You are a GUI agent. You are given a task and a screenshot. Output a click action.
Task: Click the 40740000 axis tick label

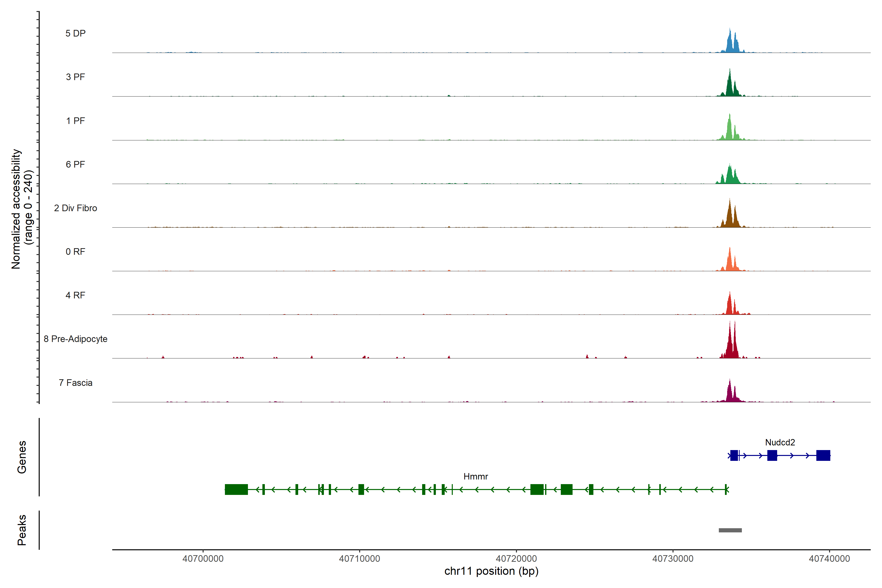pos(829,558)
